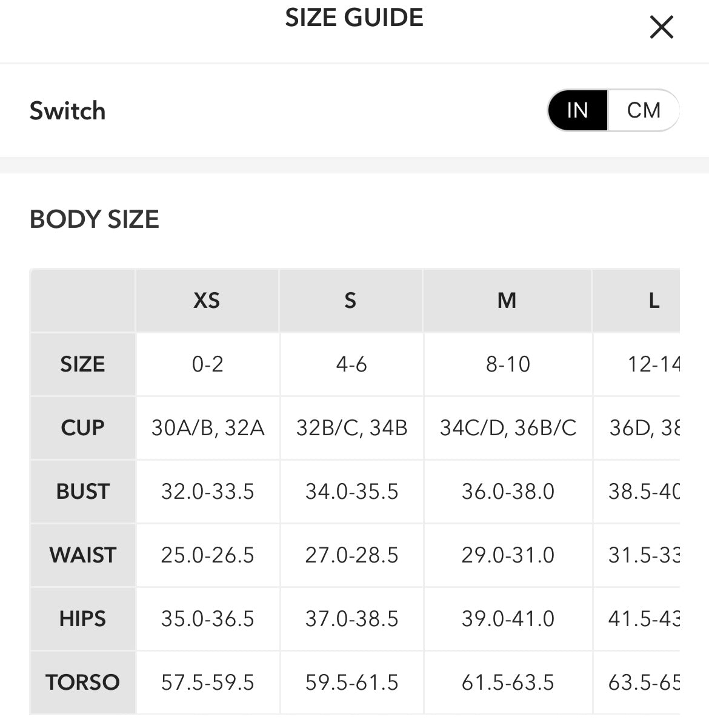The width and height of the screenshot is (709, 728).
Task: Select the BUST row label
Action: tap(82, 492)
